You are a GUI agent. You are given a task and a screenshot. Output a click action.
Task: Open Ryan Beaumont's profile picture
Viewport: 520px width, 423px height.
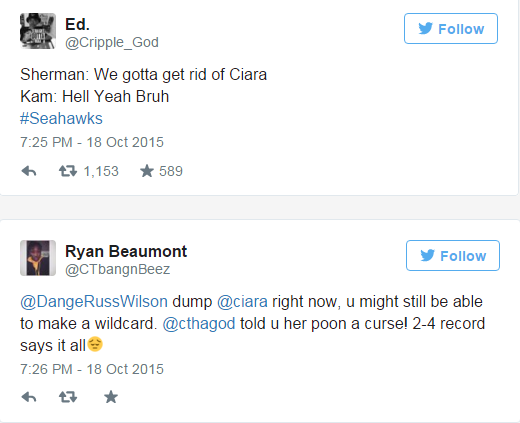[x=38, y=258]
